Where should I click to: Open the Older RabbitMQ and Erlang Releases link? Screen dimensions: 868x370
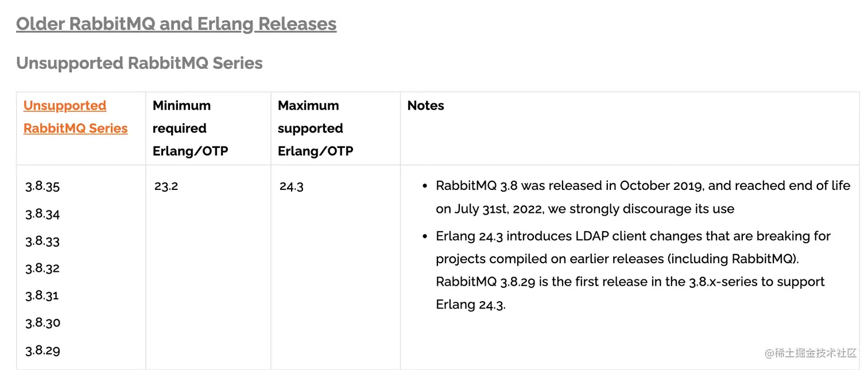click(176, 24)
